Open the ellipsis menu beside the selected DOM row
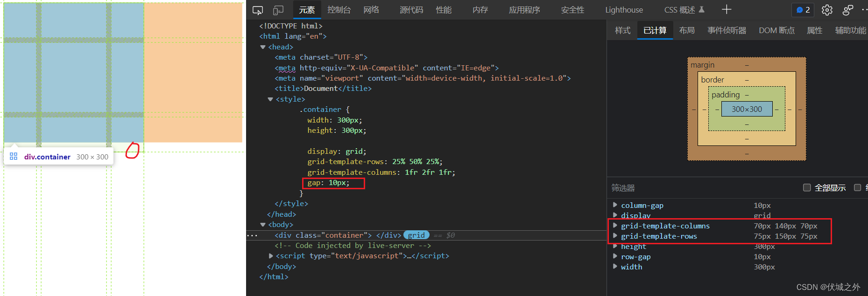 252,235
